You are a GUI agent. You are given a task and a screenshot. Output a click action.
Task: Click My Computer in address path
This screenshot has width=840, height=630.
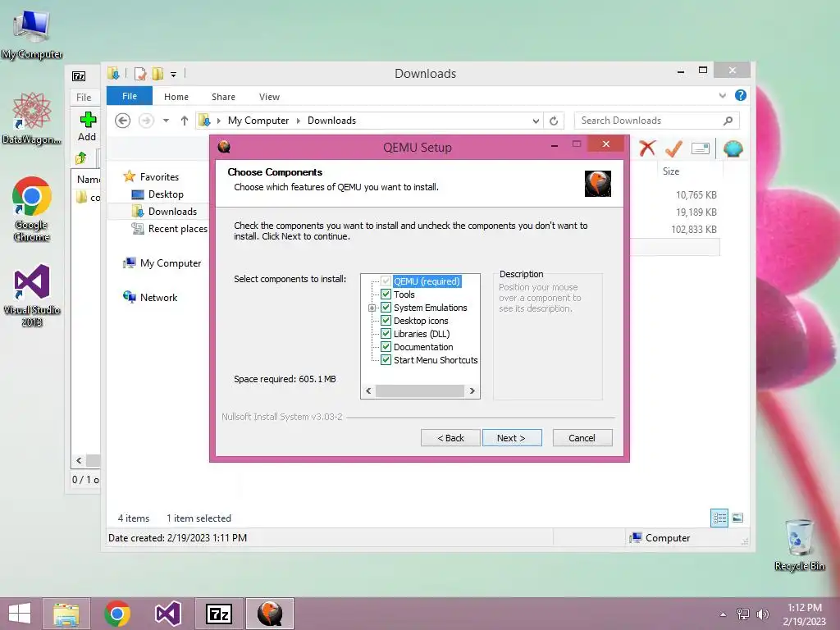[x=258, y=121]
